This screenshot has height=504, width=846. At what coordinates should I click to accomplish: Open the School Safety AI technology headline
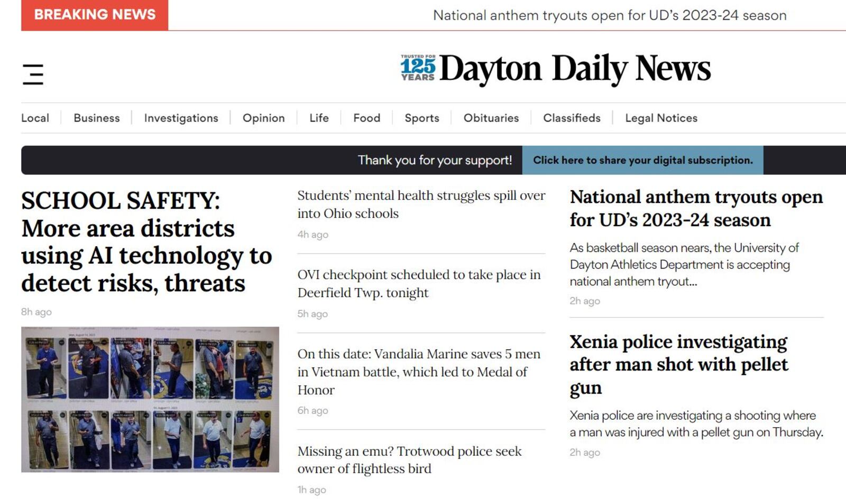[x=146, y=242]
